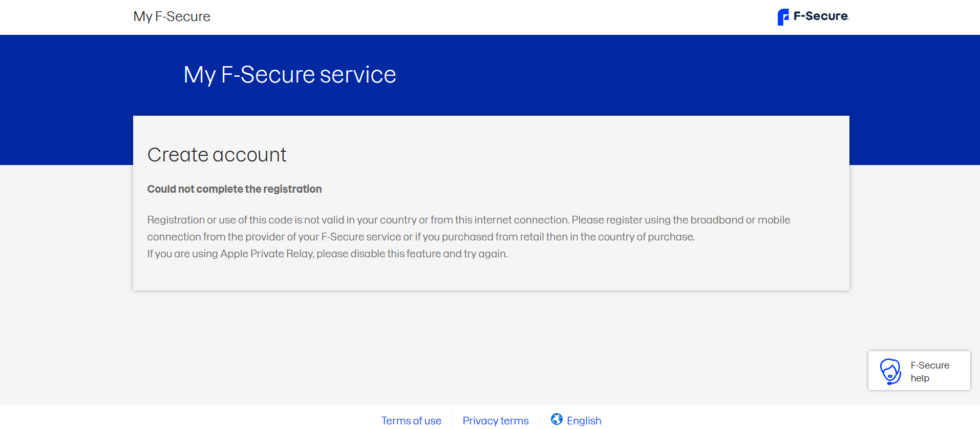Click the blue banner right of the heading
980x429 pixels.
(x=666, y=75)
